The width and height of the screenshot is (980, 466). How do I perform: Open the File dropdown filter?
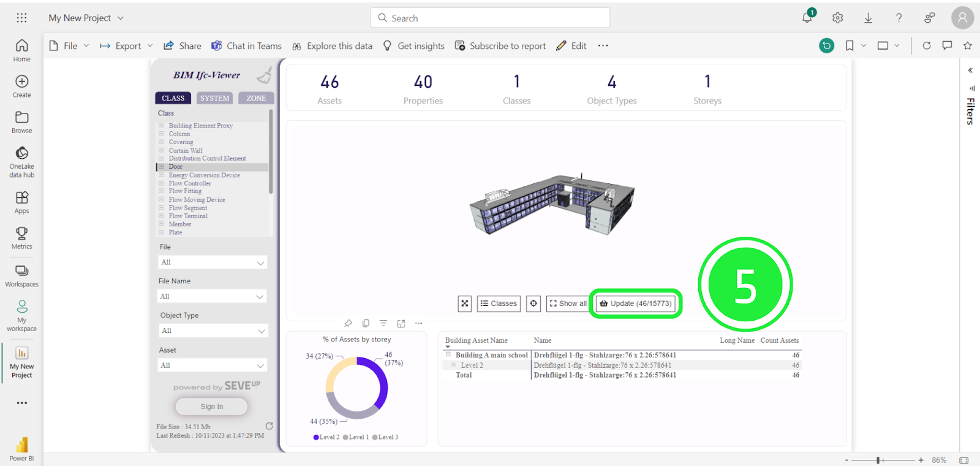(x=213, y=262)
